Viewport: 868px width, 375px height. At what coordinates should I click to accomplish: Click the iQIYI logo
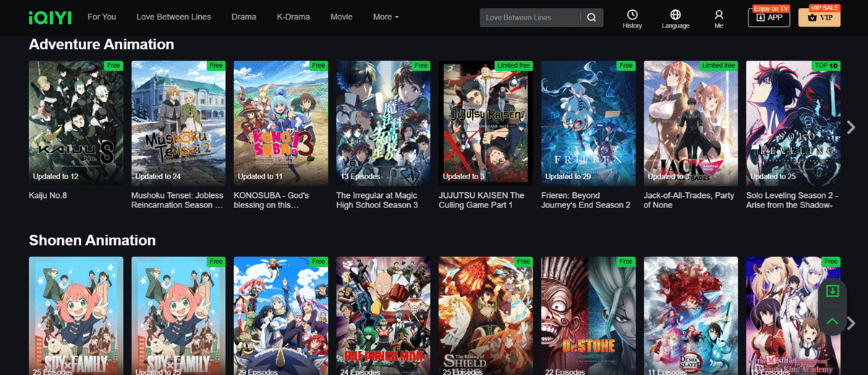coord(49,17)
